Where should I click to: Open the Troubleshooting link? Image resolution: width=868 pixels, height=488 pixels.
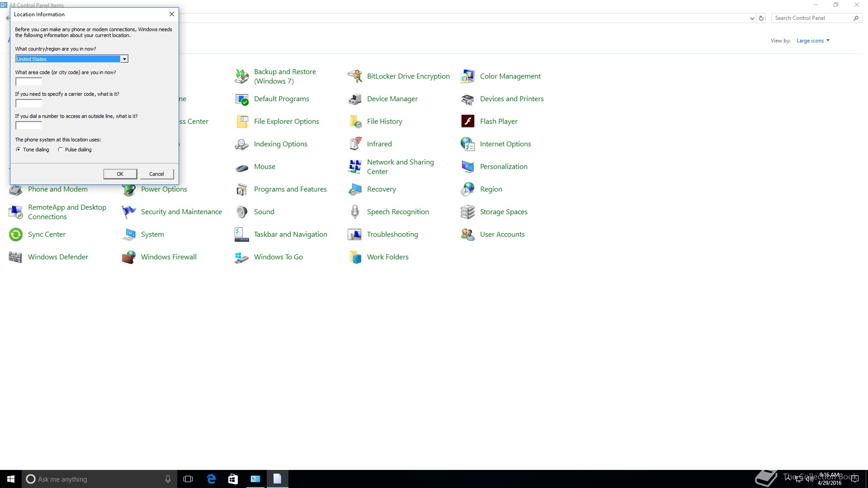pyautogui.click(x=392, y=235)
